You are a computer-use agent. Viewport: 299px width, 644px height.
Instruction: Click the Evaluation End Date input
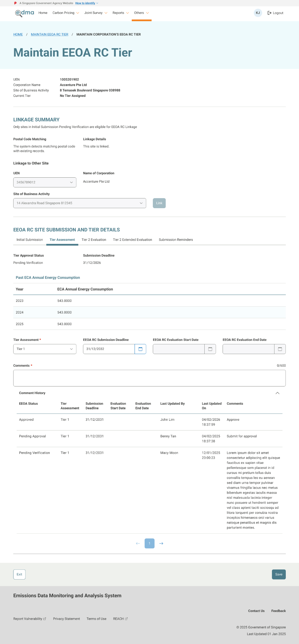tap(248, 349)
